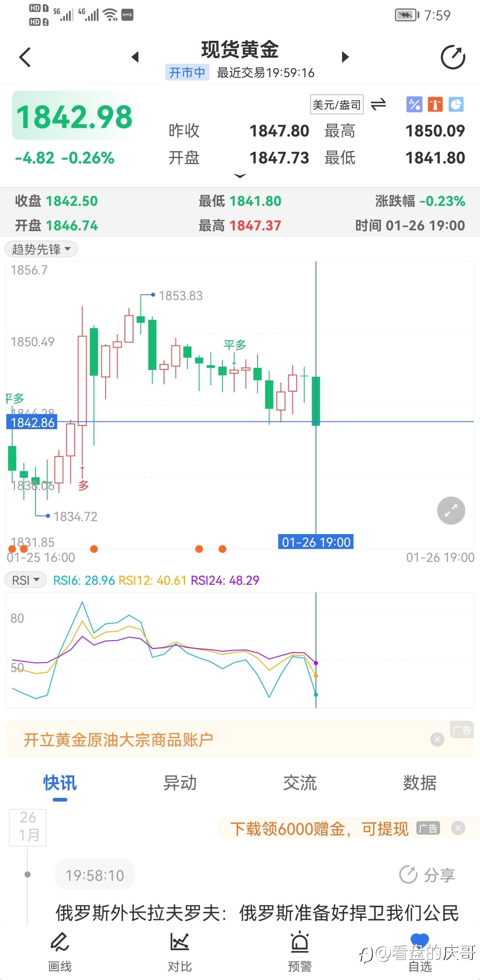480x980 pixels.
Task: Expand chart to fullscreen
Action: tap(451, 510)
